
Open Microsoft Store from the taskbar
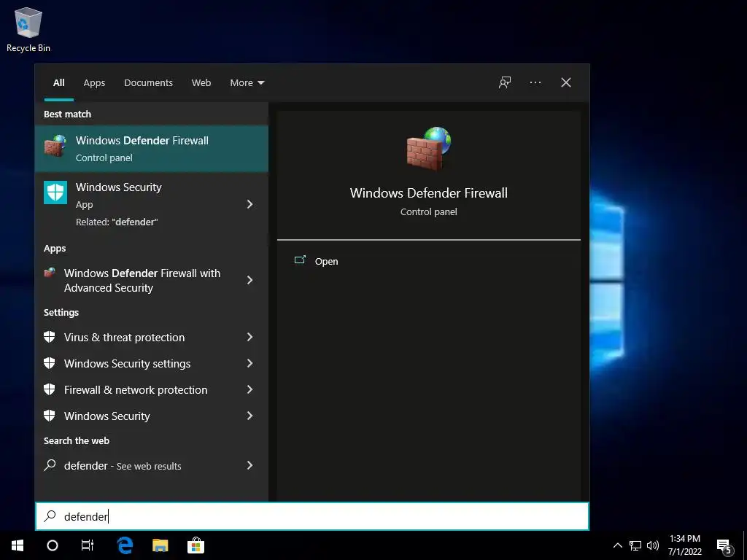[196, 545]
